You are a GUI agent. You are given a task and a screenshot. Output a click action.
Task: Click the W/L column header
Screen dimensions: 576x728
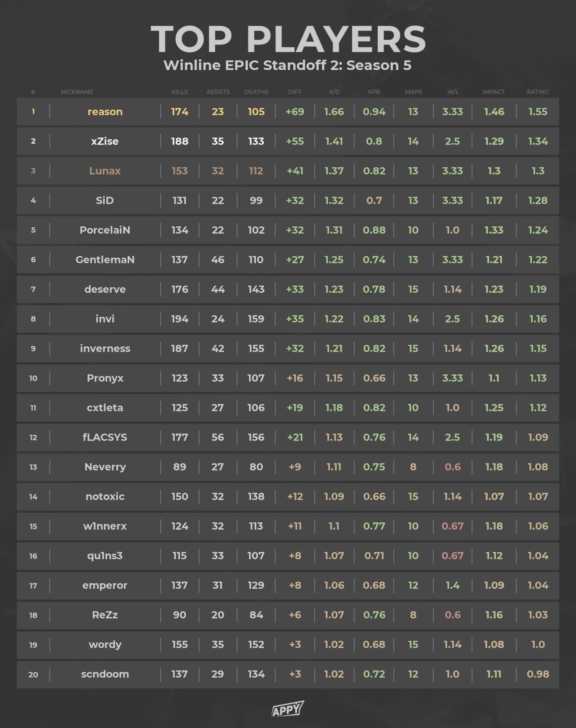(452, 92)
